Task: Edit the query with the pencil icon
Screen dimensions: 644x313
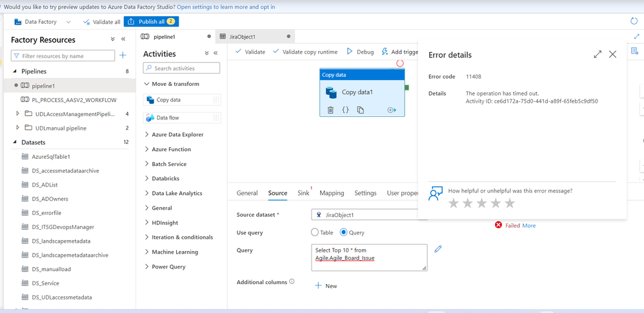Action: pos(438,248)
